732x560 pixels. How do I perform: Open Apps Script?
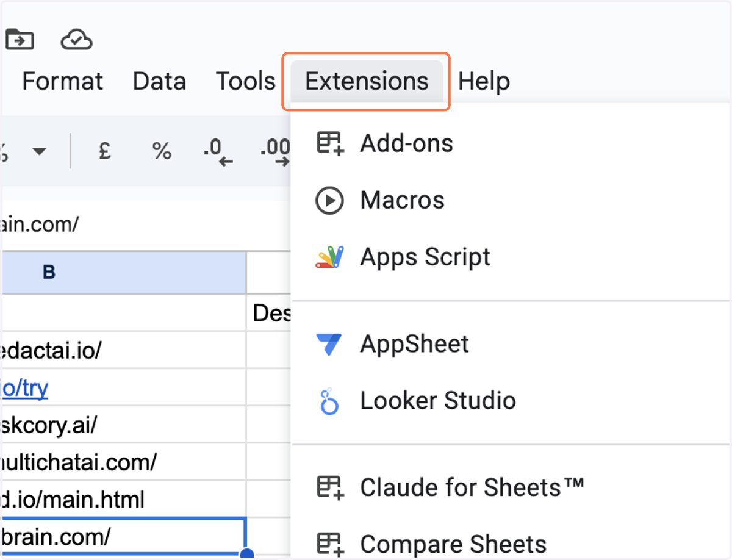[x=511, y=257]
